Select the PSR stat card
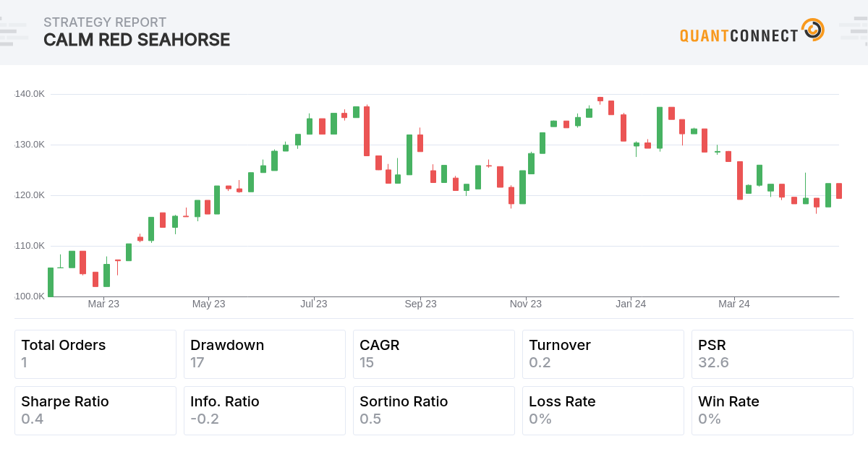The image size is (868, 457). (773, 354)
